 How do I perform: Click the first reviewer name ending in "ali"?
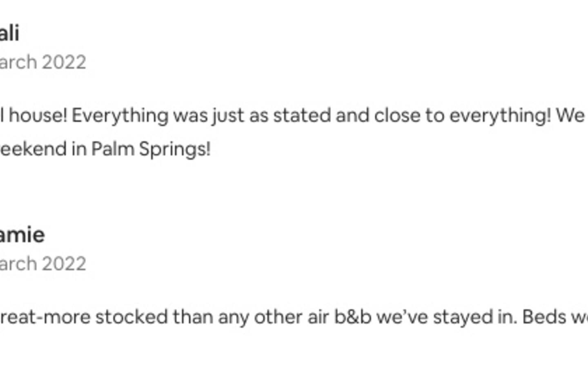click(x=9, y=33)
